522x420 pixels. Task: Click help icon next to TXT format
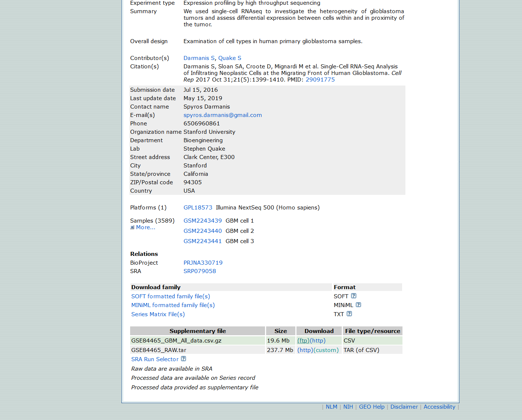click(x=349, y=314)
